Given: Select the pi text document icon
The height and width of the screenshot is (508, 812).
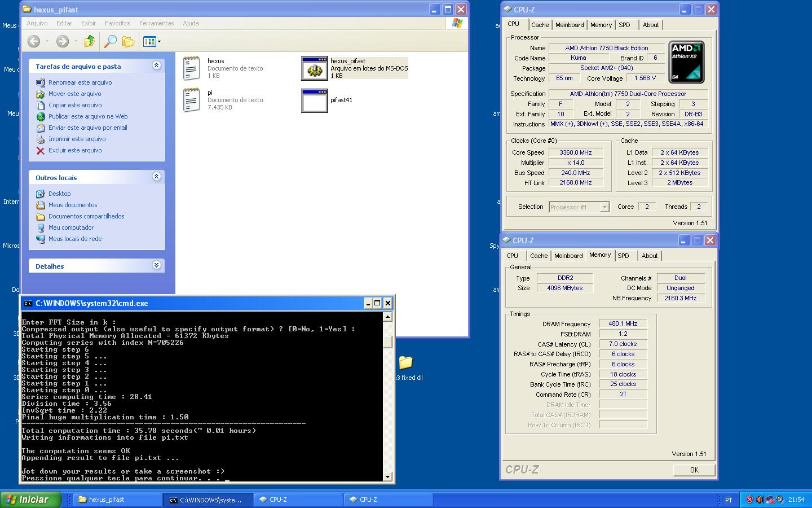Looking at the screenshot, I should click(x=192, y=100).
